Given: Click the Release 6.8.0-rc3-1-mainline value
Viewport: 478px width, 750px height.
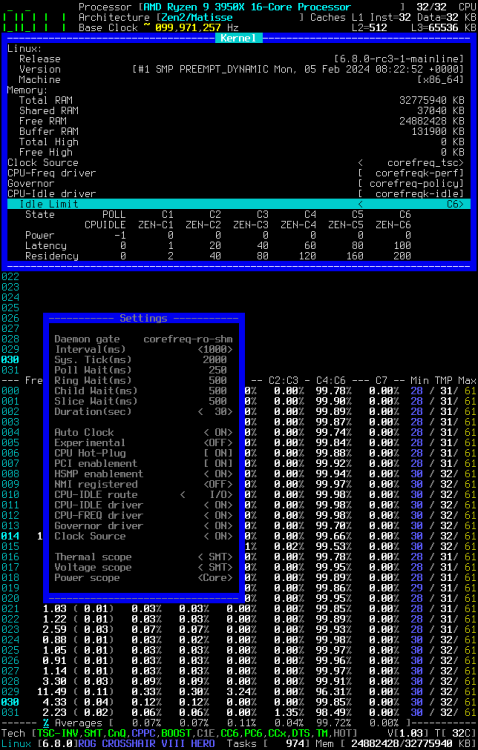Looking at the screenshot, I should pos(399,59).
